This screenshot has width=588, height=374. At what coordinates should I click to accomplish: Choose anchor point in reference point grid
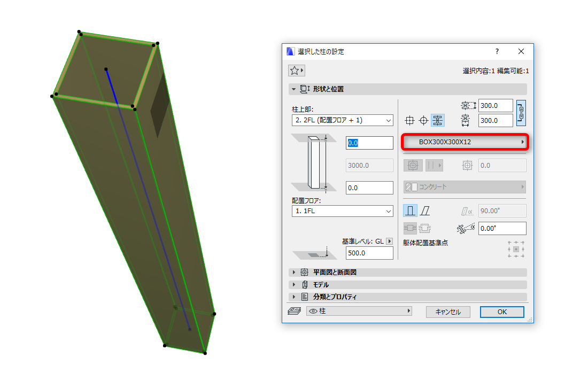tap(516, 249)
